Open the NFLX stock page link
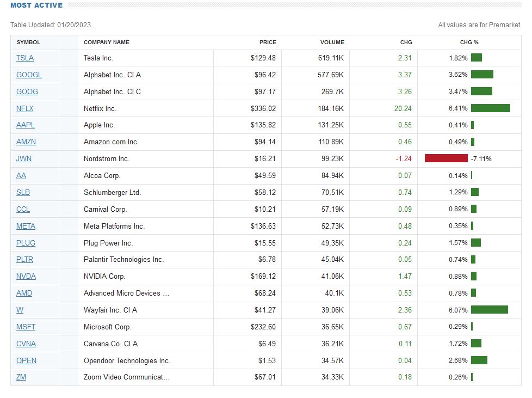This screenshot has height=398, width=532. click(x=25, y=108)
